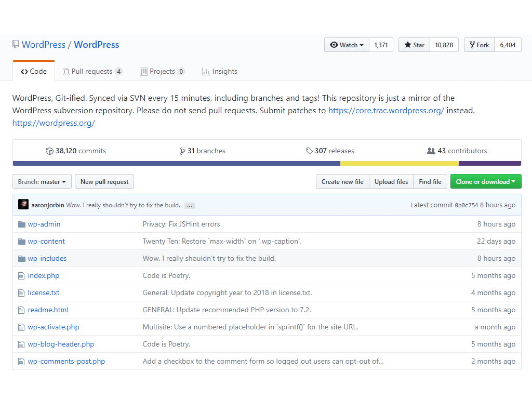Click the repository book icon beside WordPress
This screenshot has width=532, height=399.
click(16, 44)
